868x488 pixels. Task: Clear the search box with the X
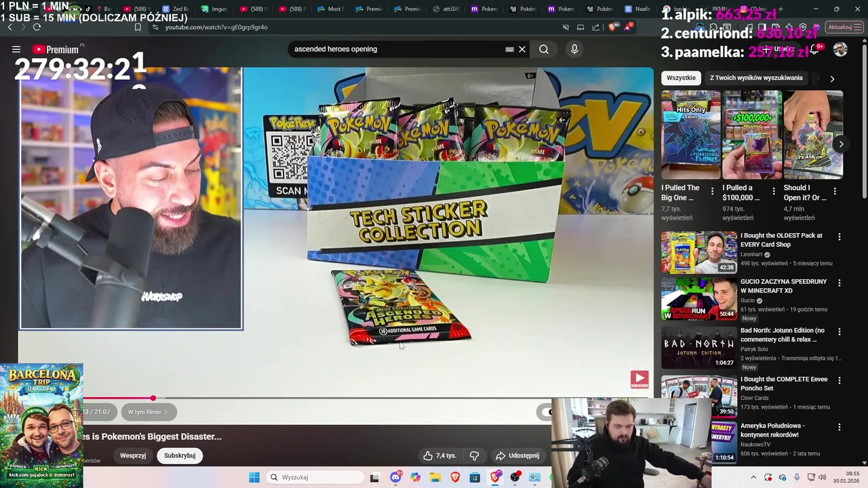522,49
